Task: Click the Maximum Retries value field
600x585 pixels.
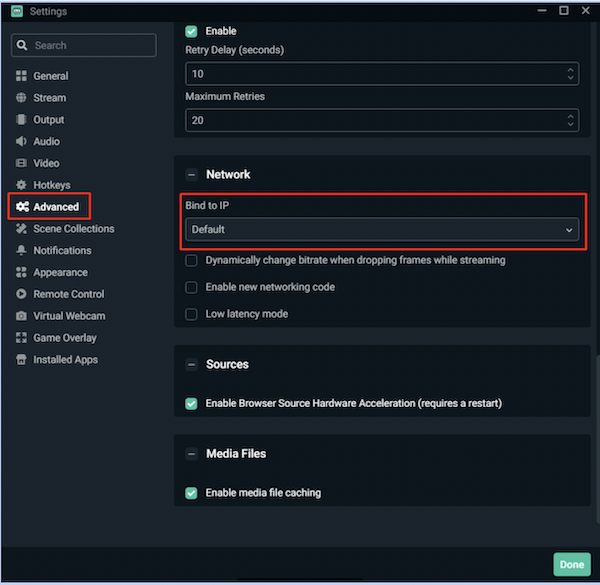Action: point(382,120)
